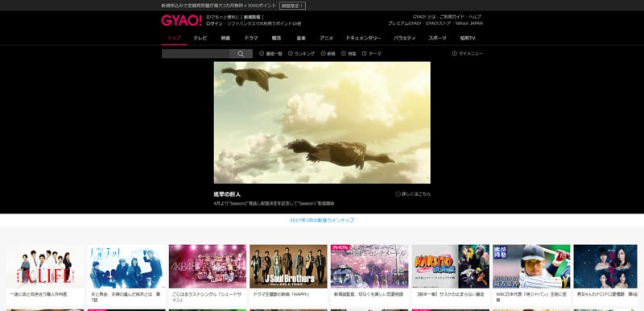Select the ドラマ tab
The image size is (644, 311).
251,38
